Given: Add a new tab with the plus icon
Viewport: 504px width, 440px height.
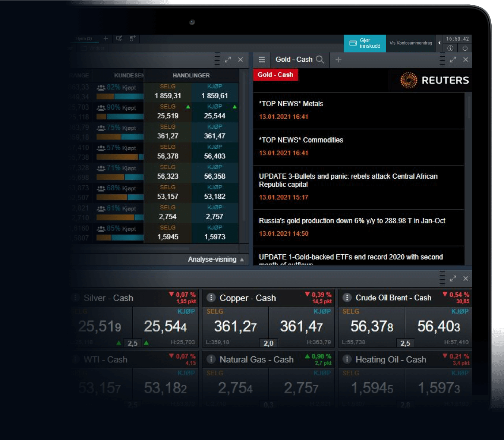Looking at the screenshot, I should tap(338, 60).
